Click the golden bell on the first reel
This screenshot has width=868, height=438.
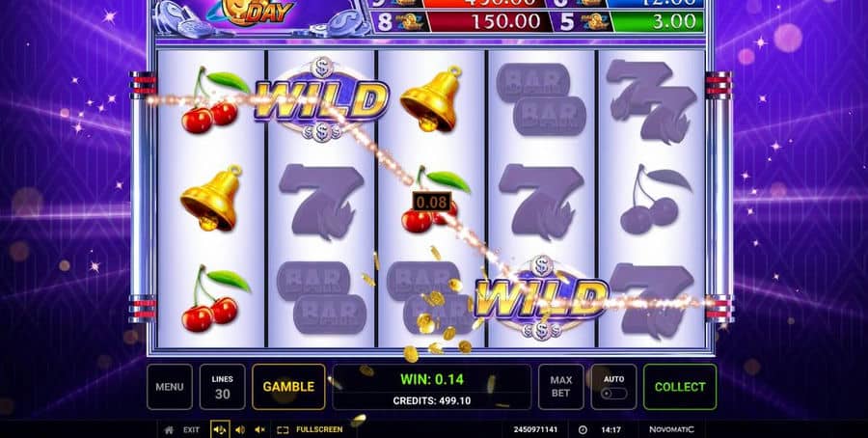[x=211, y=198]
